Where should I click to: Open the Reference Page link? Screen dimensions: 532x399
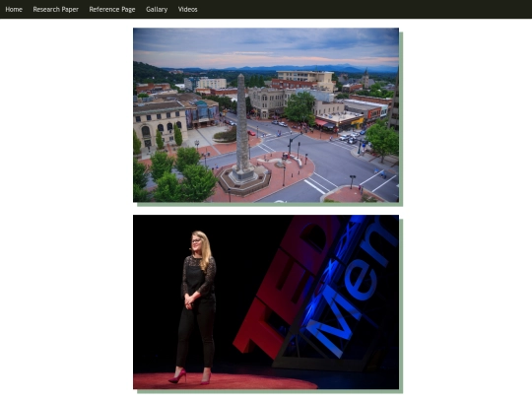point(112,10)
